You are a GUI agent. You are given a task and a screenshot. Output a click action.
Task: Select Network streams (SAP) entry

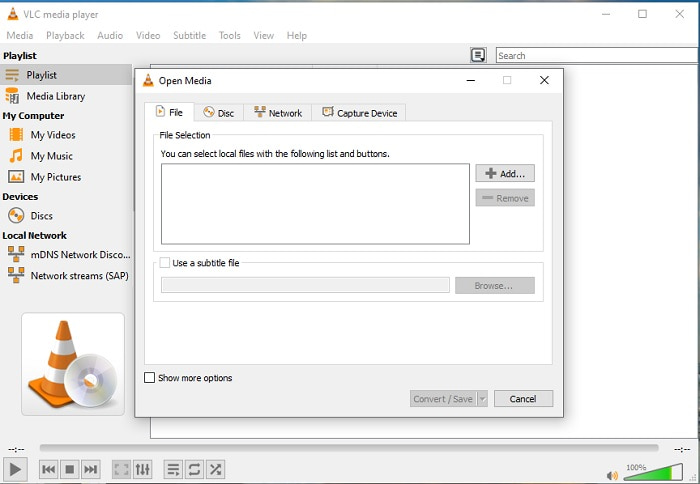(x=66, y=275)
